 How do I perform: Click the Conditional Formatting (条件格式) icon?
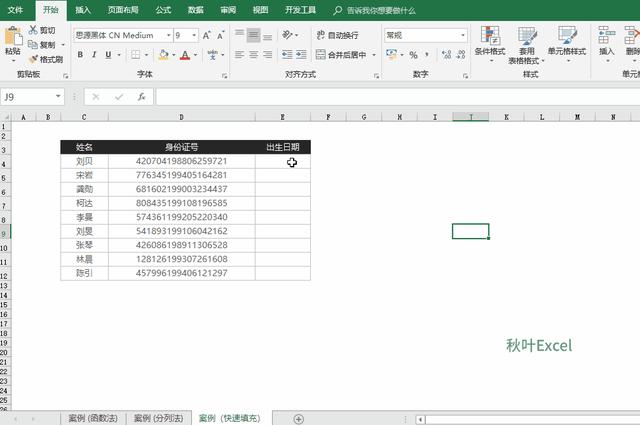tap(490, 36)
